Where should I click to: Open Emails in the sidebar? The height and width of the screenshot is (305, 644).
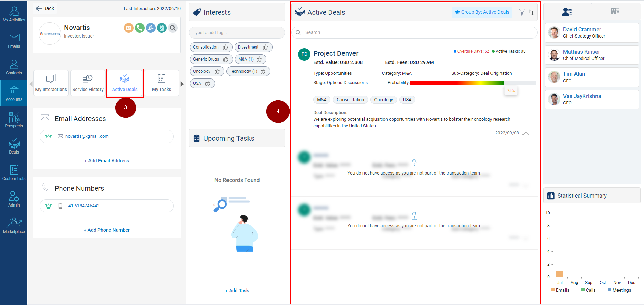tap(14, 41)
